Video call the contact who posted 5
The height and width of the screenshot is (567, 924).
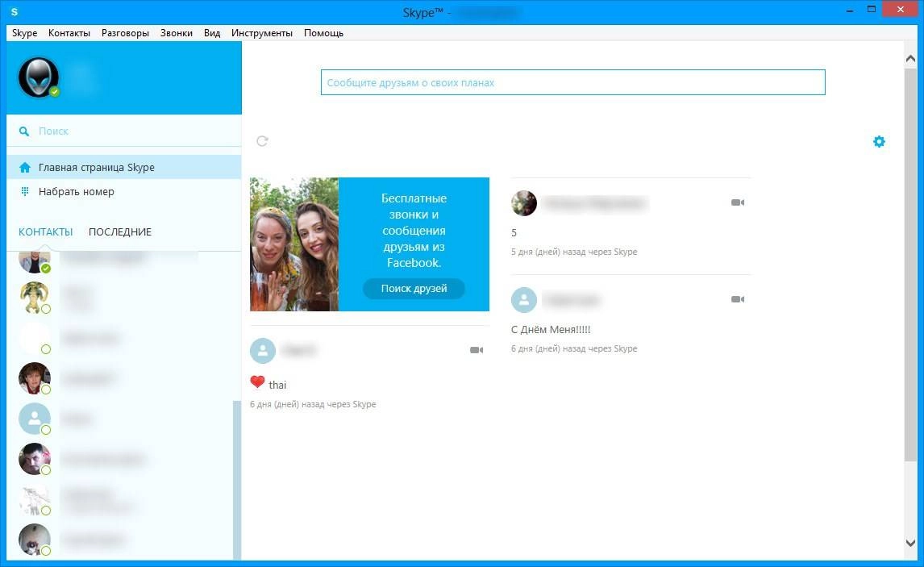pyautogui.click(x=738, y=202)
